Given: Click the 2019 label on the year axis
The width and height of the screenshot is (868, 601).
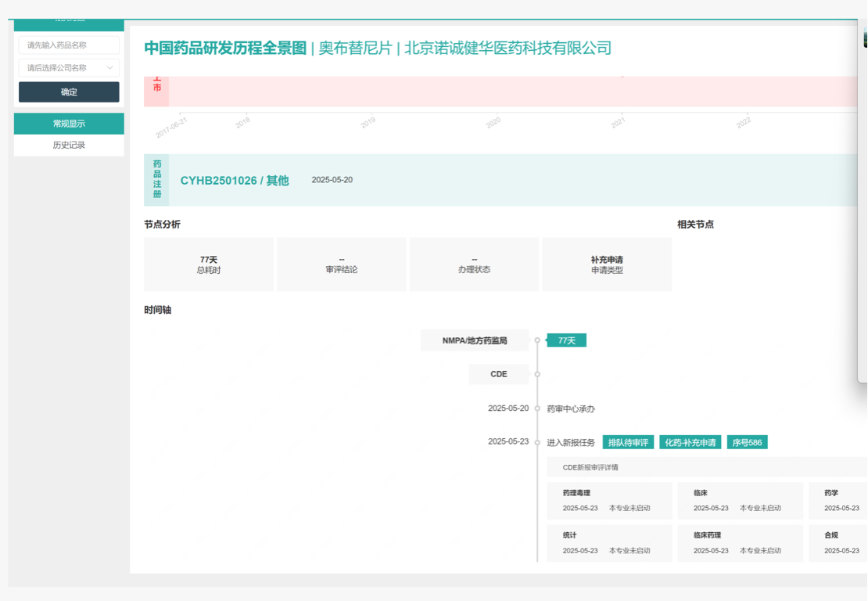Looking at the screenshot, I should point(368,122).
